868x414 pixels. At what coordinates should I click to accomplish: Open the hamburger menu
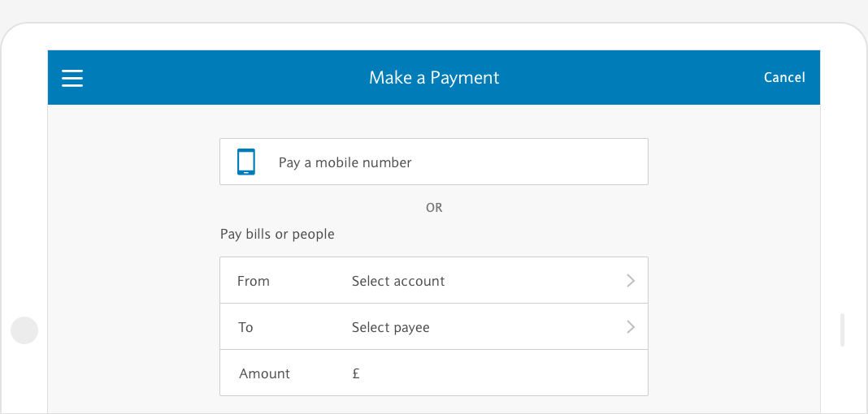click(x=72, y=78)
